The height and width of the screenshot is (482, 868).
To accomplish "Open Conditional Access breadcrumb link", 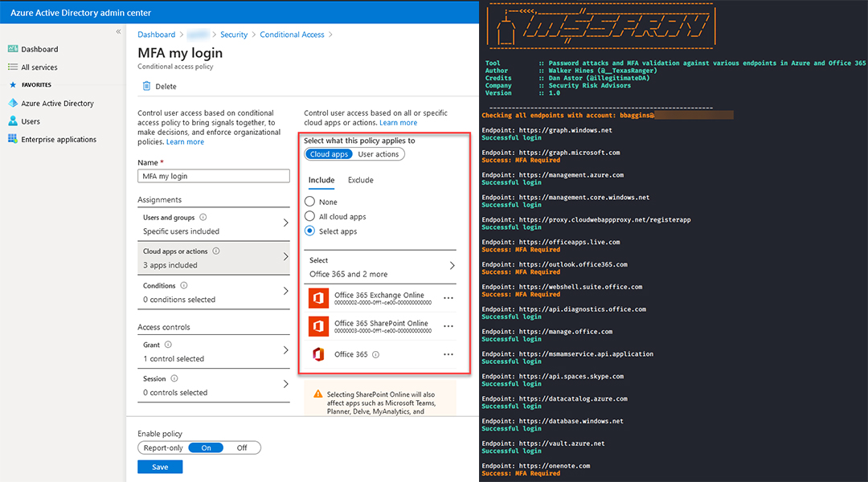I will pos(292,35).
